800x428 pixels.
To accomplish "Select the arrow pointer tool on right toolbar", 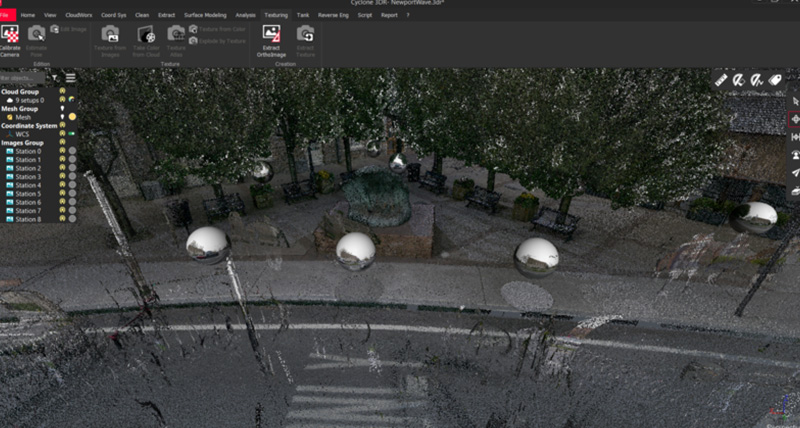I will tap(795, 101).
